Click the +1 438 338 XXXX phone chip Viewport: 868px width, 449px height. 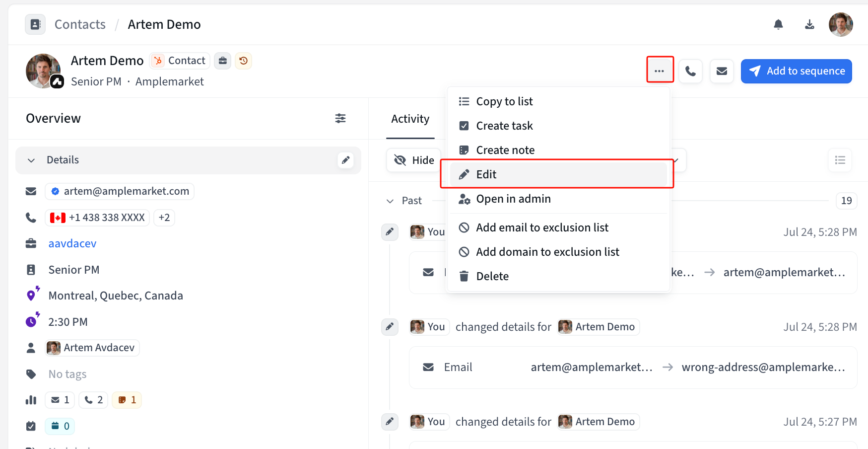point(97,218)
